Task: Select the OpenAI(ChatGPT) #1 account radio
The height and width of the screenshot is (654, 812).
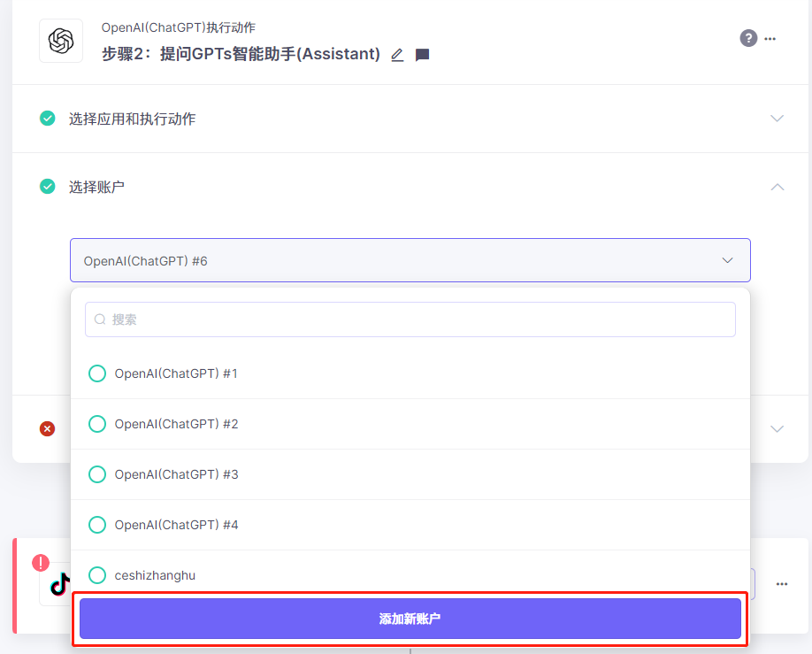Action: click(x=97, y=373)
